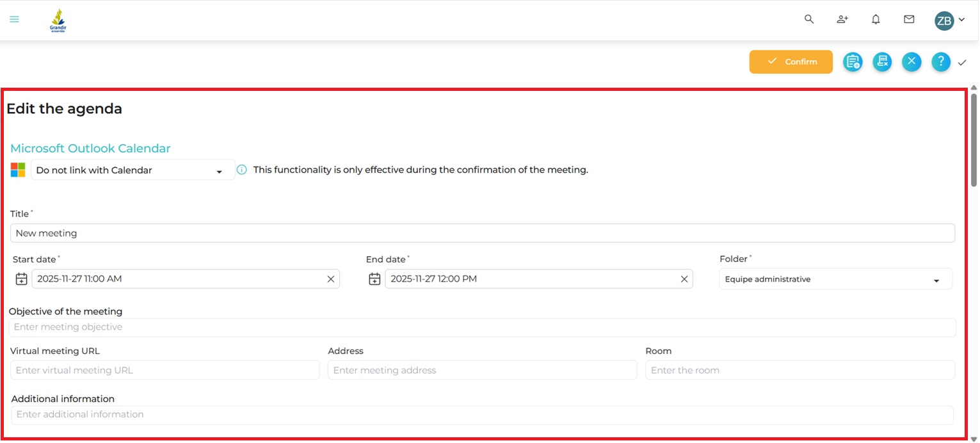Clear the End date value
This screenshot has height=443, width=980.
(x=684, y=279)
